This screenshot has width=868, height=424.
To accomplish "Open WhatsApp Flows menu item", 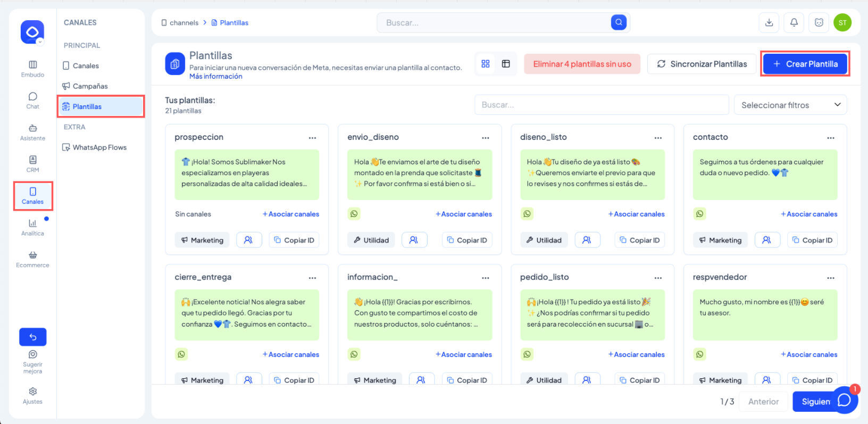I will pyautogui.click(x=99, y=147).
